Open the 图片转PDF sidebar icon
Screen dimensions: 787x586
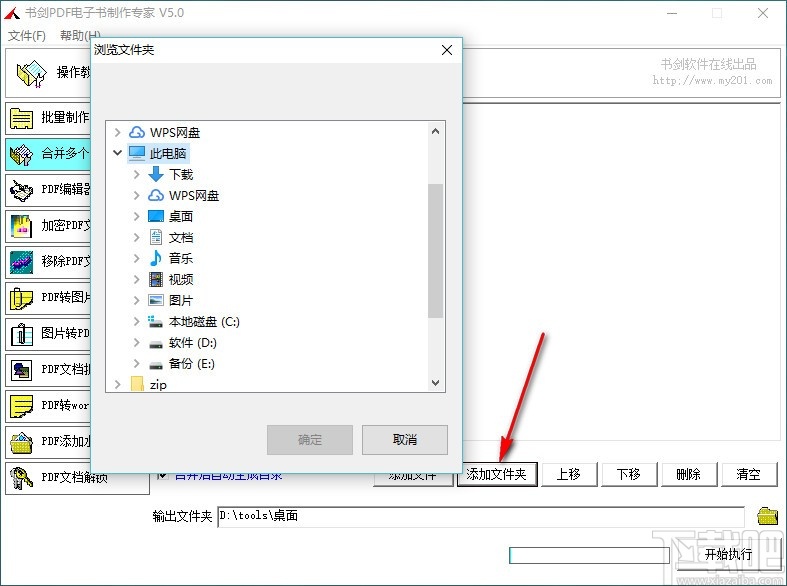[22, 334]
